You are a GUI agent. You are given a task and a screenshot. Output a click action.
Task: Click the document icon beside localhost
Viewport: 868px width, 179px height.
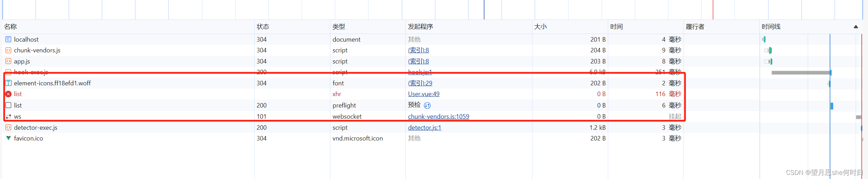[8, 39]
